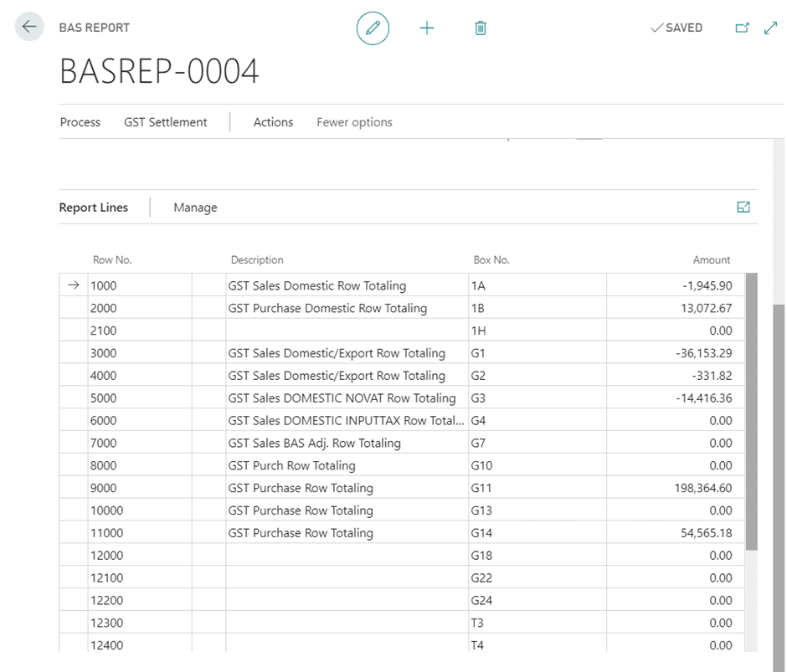Collapse options via Fewer options
The image size is (787, 672).
click(x=354, y=122)
